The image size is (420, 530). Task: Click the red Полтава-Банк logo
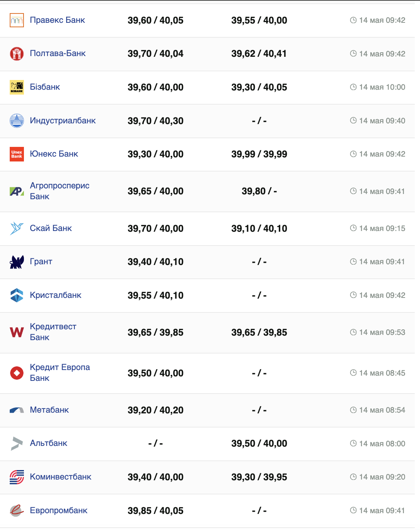(x=17, y=54)
